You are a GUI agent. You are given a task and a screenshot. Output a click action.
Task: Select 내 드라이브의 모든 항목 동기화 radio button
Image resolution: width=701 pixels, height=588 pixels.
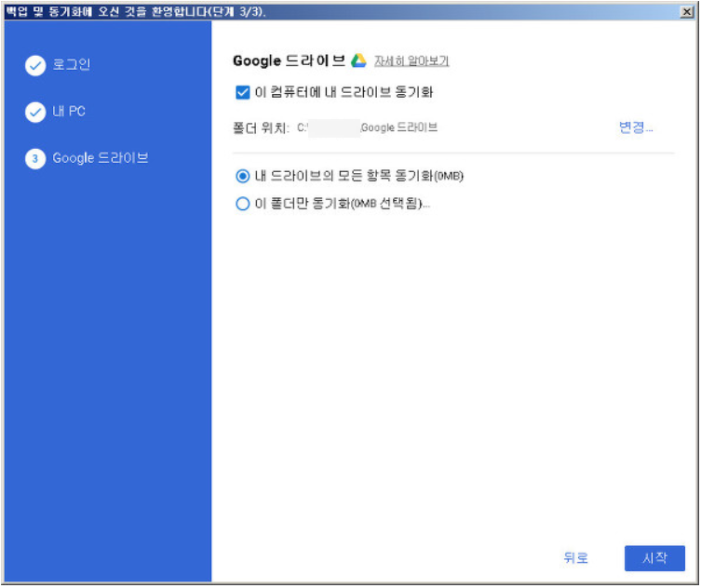tap(242, 176)
